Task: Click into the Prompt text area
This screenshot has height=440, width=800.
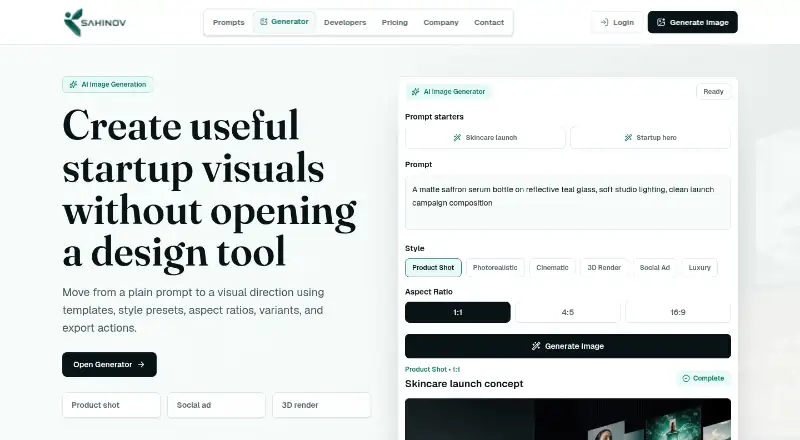Action: (x=568, y=203)
